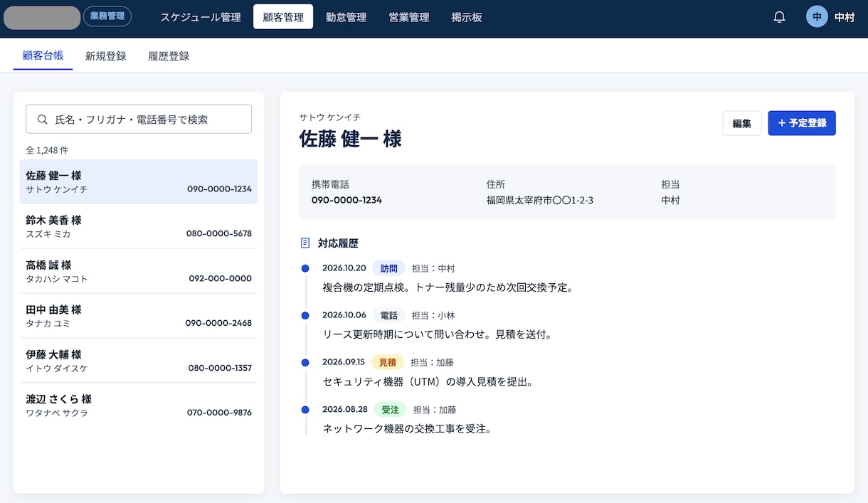
Task: Click the 佐藤 健一 様 detail heading
Action: (350, 138)
